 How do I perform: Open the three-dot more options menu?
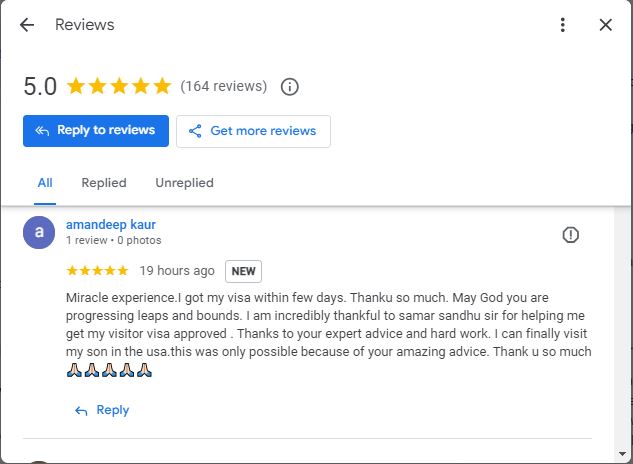(x=563, y=25)
